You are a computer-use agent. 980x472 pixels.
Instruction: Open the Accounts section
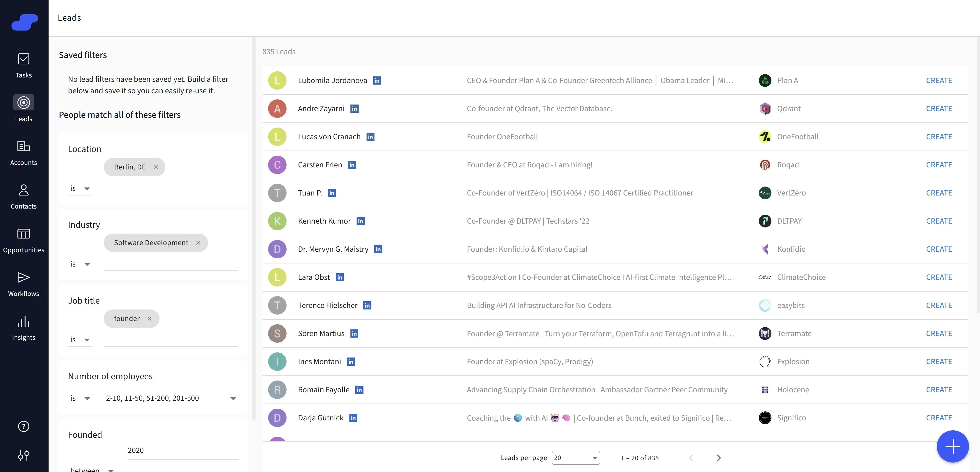(x=24, y=153)
